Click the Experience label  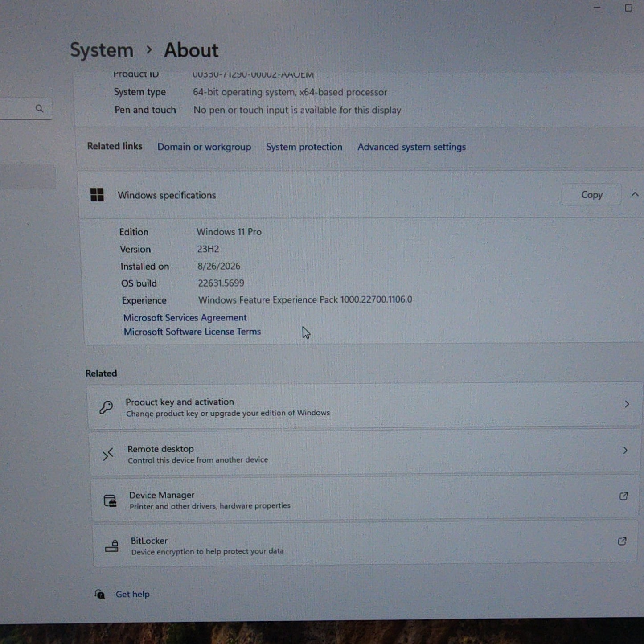144,300
